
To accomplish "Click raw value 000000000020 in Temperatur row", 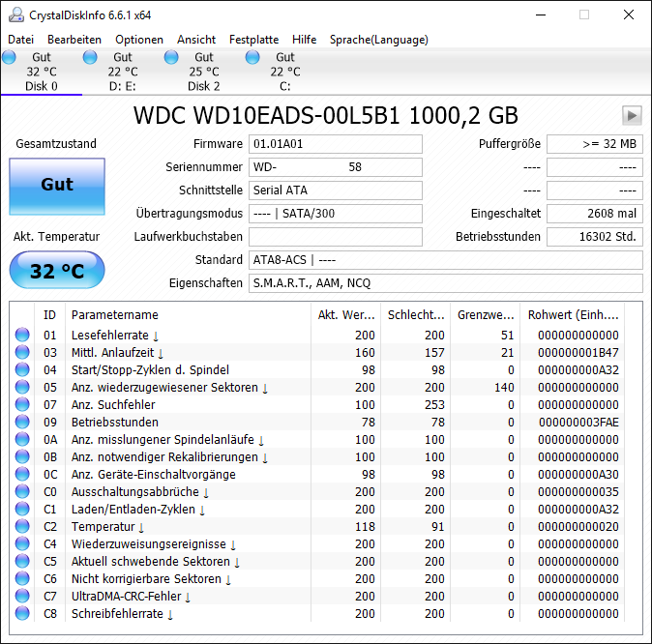I will (x=578, y=527).
